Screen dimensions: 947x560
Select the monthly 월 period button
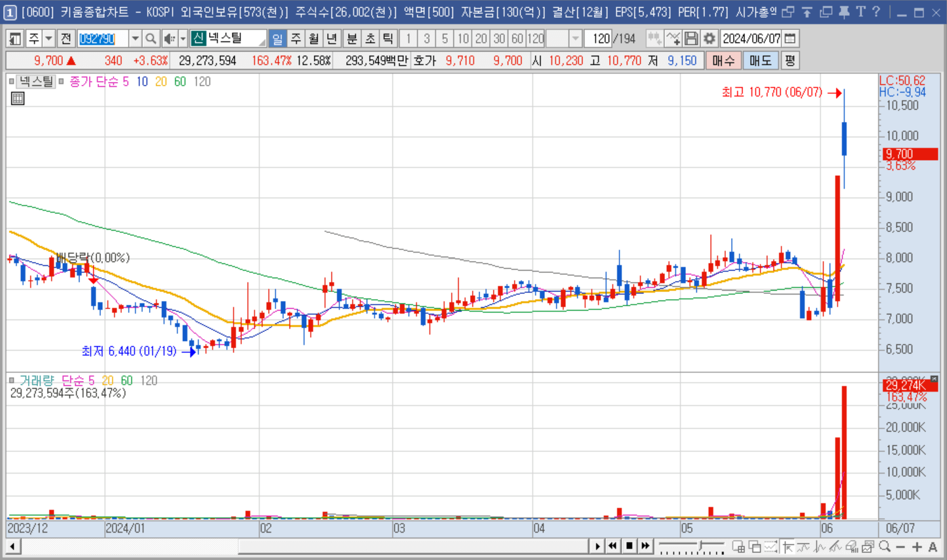coord(314,39)
